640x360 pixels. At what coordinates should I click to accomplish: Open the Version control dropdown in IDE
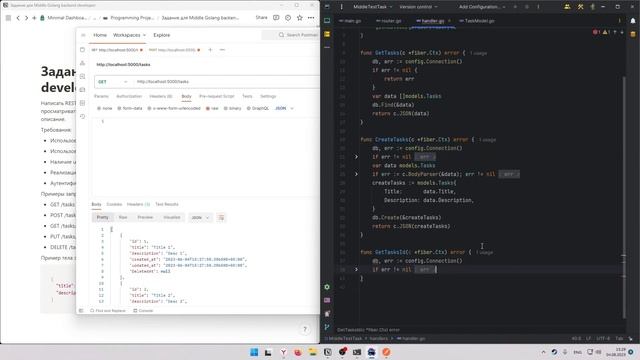(x=418, y=7)
